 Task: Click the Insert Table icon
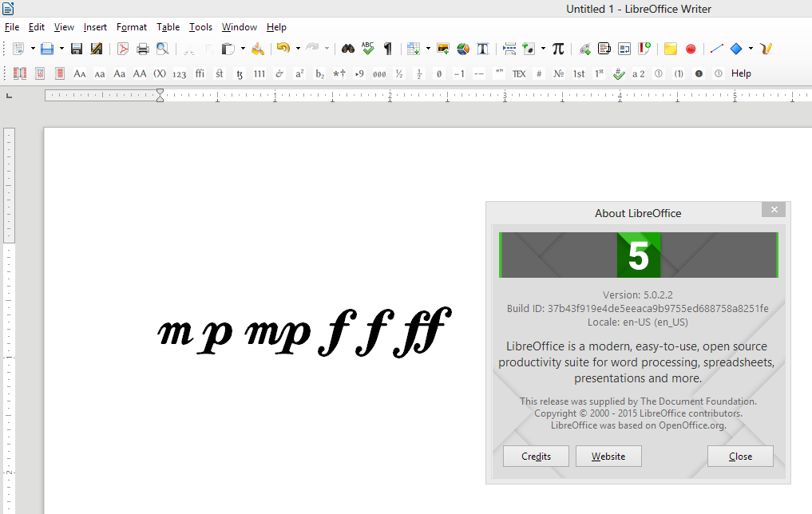click(x=414, y=49)
